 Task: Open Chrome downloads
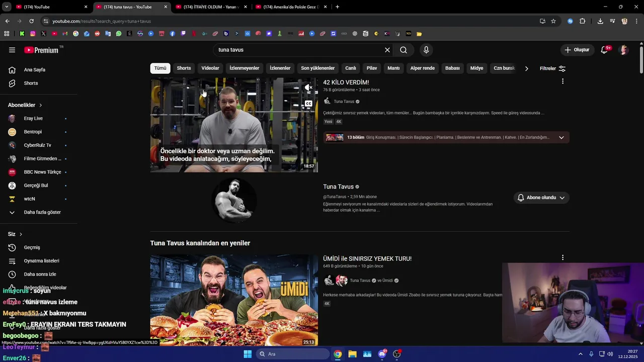(x=600, y=21)
